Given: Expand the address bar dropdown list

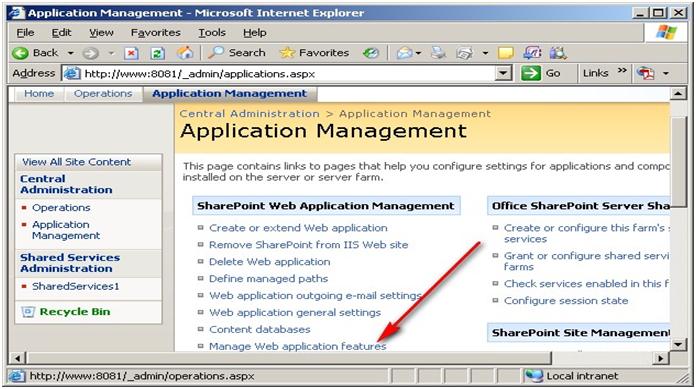Looking at the screenshot, I should tap(503, 73).
